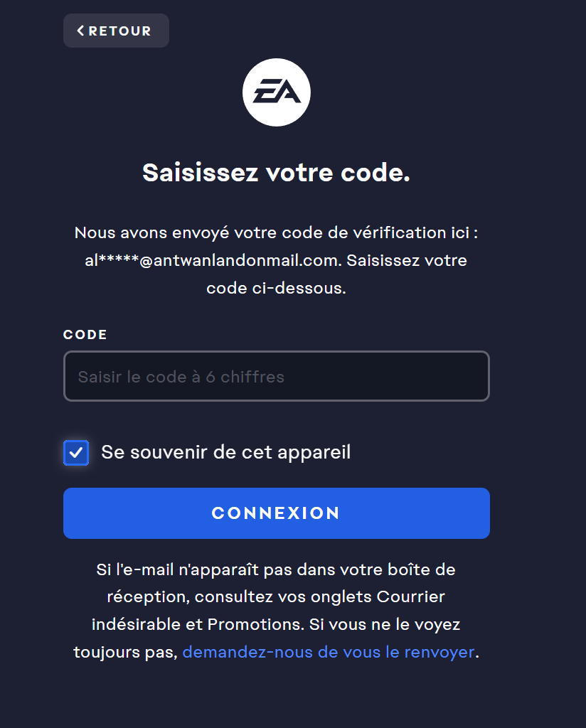
Task: Click the word "RETOUR" text
Action: (120, 31)
